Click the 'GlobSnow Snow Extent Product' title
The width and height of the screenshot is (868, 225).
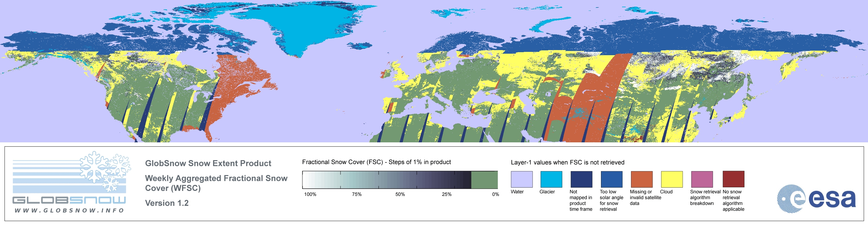click(208, 163)
